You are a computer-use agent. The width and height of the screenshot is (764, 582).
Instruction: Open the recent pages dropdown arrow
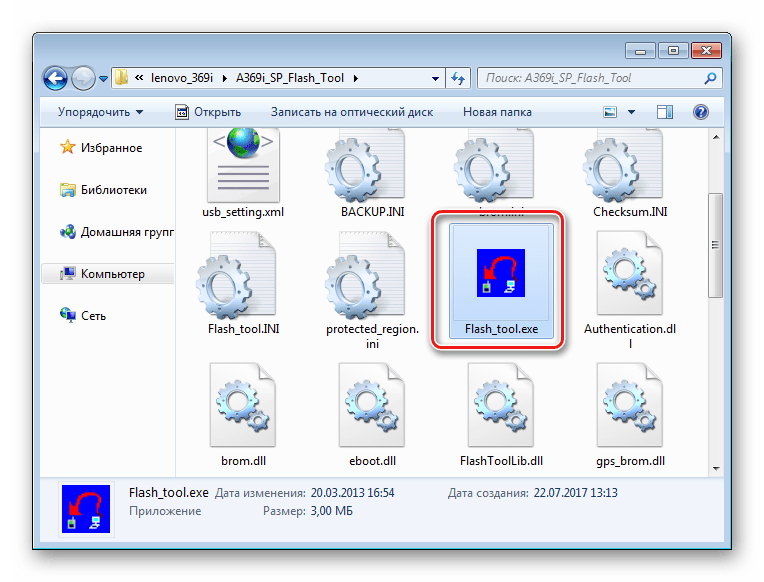(103, 78)
